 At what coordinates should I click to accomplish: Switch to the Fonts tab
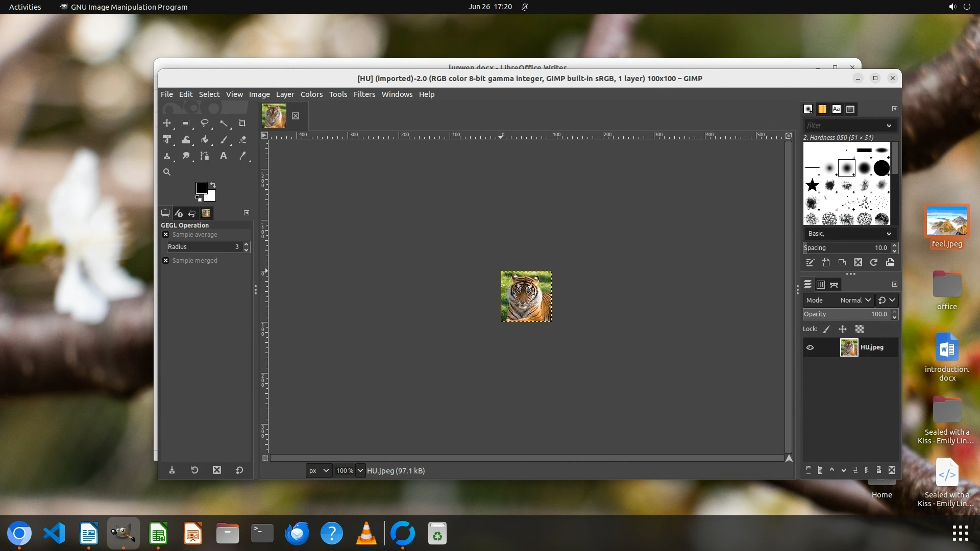pos(836,109)
